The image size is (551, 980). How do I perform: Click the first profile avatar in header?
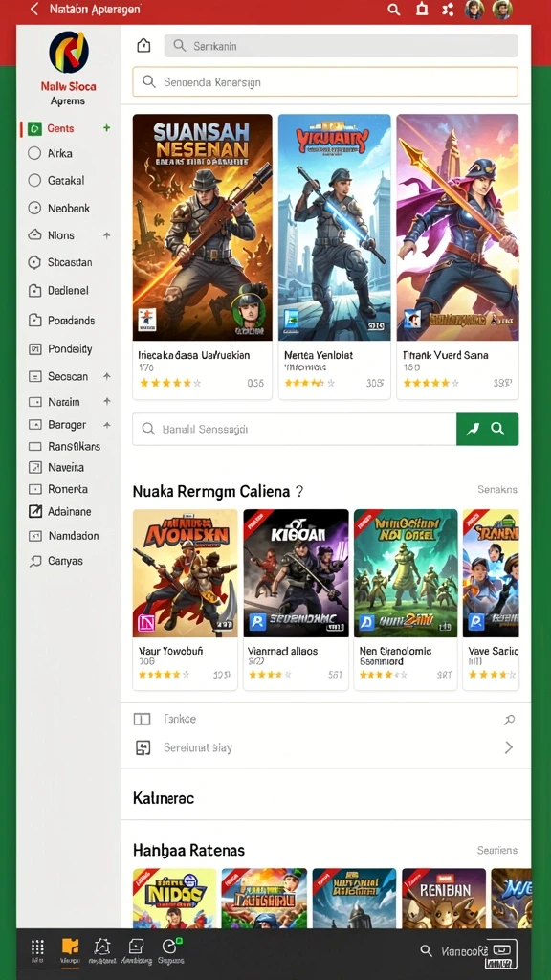click(x=474, y=10)
